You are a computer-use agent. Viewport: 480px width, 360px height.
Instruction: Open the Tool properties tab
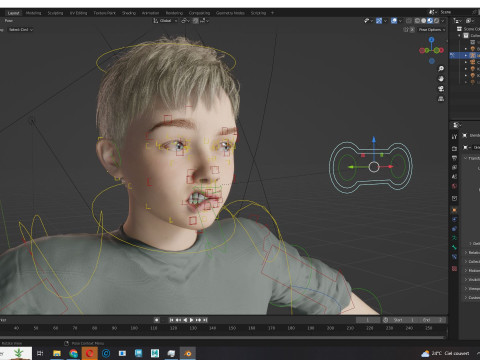(454, 137)
